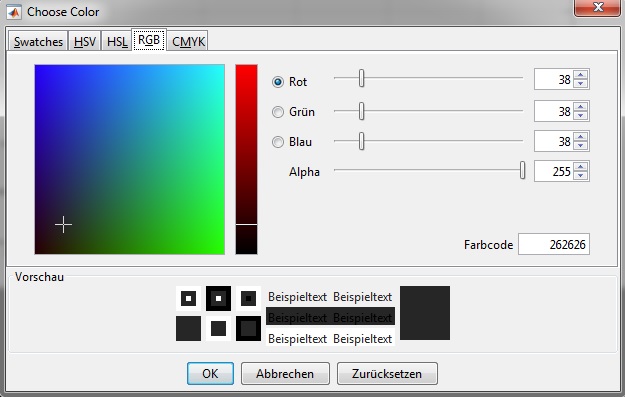Decrease the Rot value with down arrow
This screenshot has width=625, height=397.
(x=581, y=83)
